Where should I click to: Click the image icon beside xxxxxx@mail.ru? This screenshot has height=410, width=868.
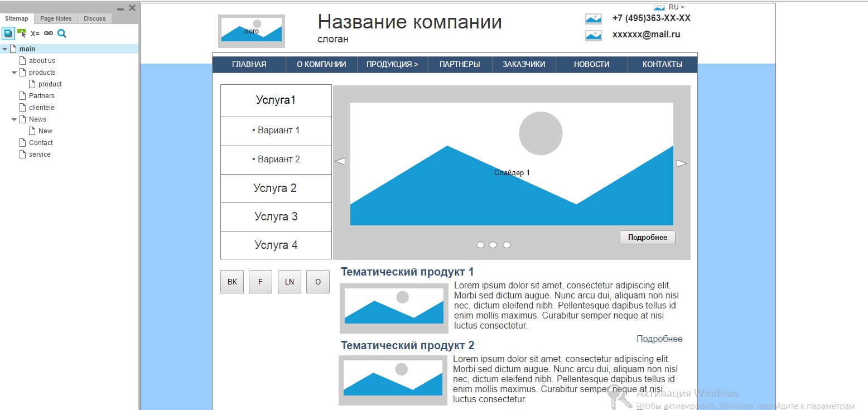[x=594, y=36]
